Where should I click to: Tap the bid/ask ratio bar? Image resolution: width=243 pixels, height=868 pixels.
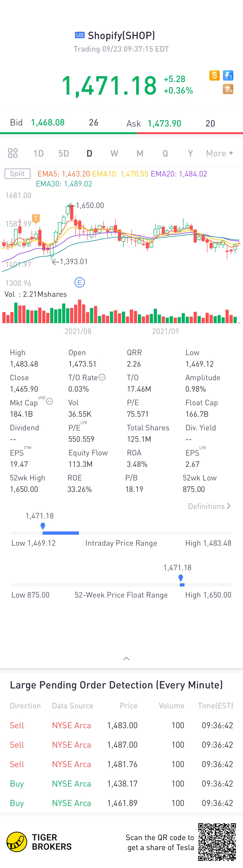point(121,133)
